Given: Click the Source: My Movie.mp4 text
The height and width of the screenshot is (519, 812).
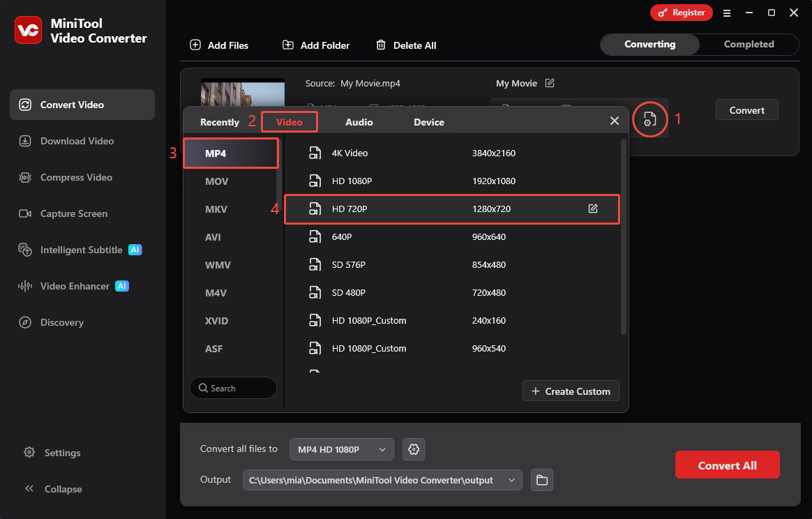Looking at the screenshot, I should pos(352,84).
